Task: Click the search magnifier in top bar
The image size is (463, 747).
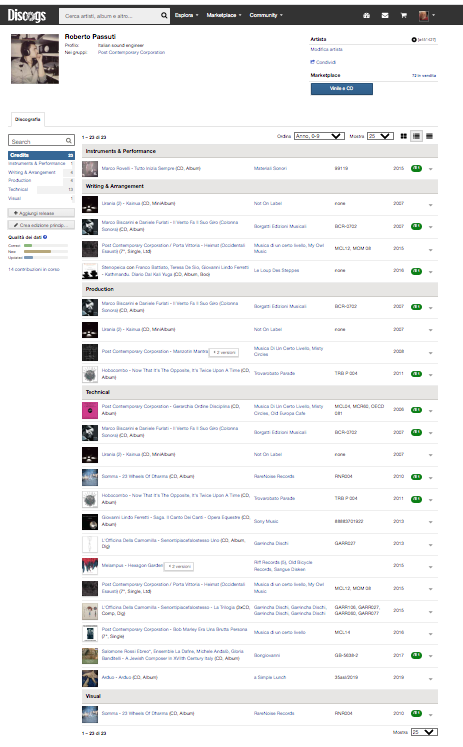Action: click(x=164, y=15)
